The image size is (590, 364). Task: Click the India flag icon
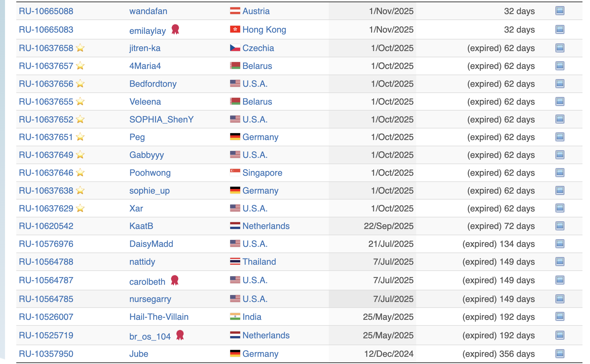click(235, 317)
